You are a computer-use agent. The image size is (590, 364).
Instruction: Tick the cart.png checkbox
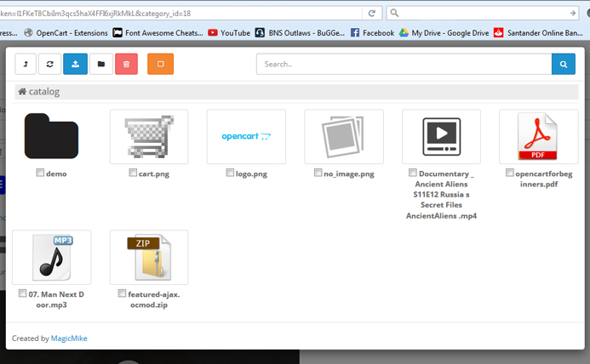click(133, 173)
